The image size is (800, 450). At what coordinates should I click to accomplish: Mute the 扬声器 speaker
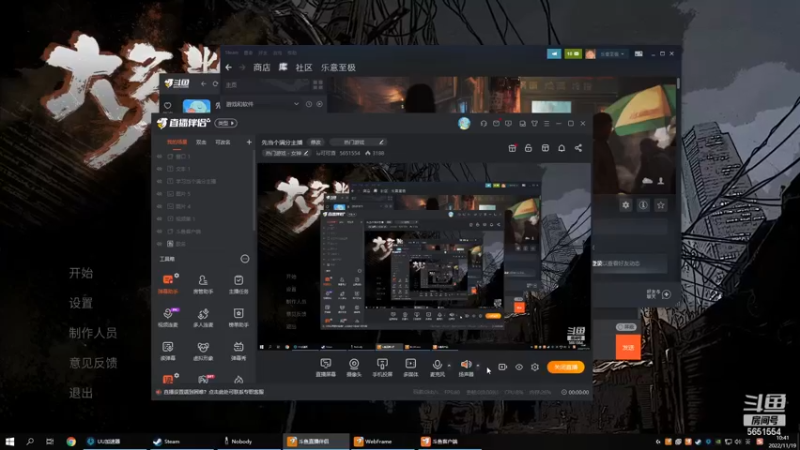click(466, 367)
